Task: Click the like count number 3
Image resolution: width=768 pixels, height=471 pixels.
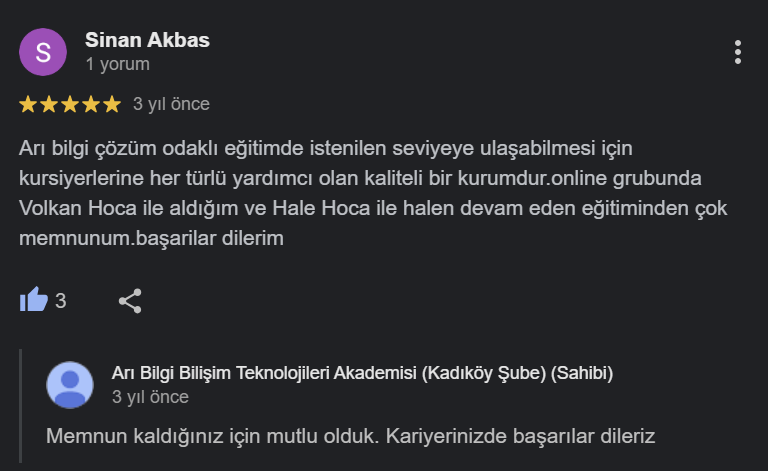Action: coord(60,300)
